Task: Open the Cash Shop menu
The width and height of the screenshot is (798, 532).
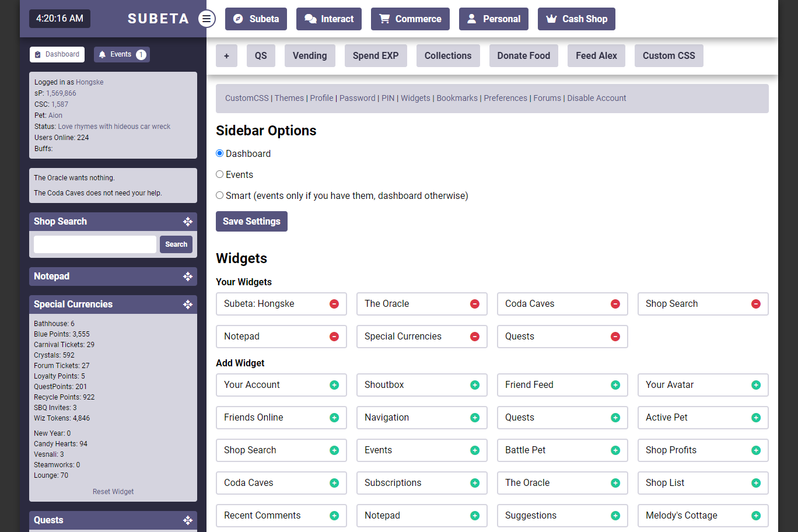Action: (x=576, y=19)
